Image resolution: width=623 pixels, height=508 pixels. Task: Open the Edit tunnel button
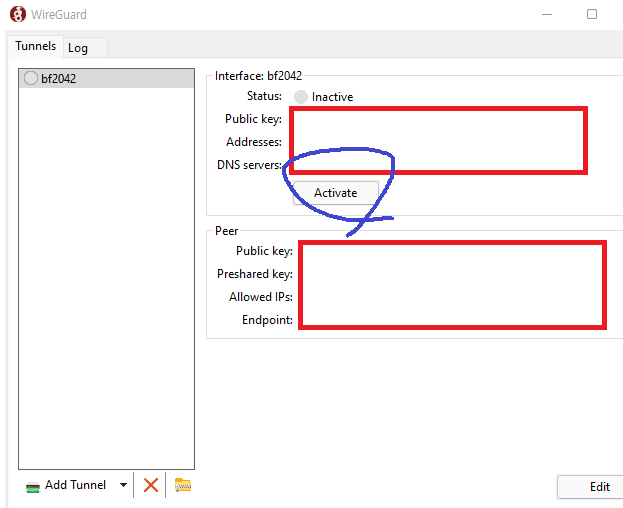tap(591, 487)
